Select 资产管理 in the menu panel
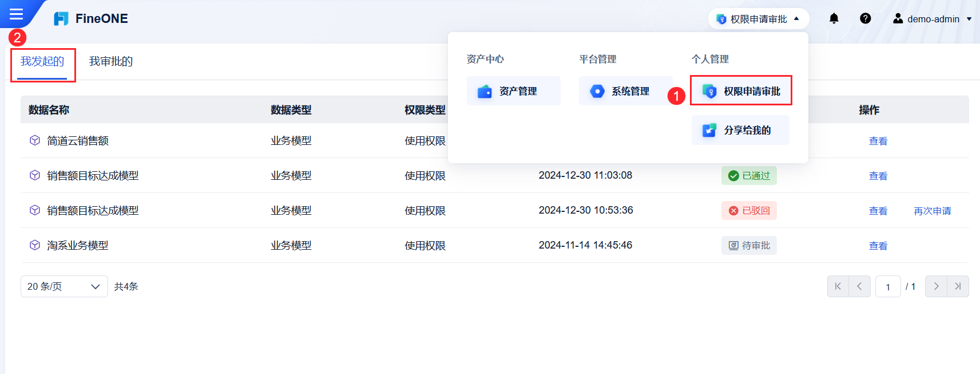980x374 pixels. point(513,91)
